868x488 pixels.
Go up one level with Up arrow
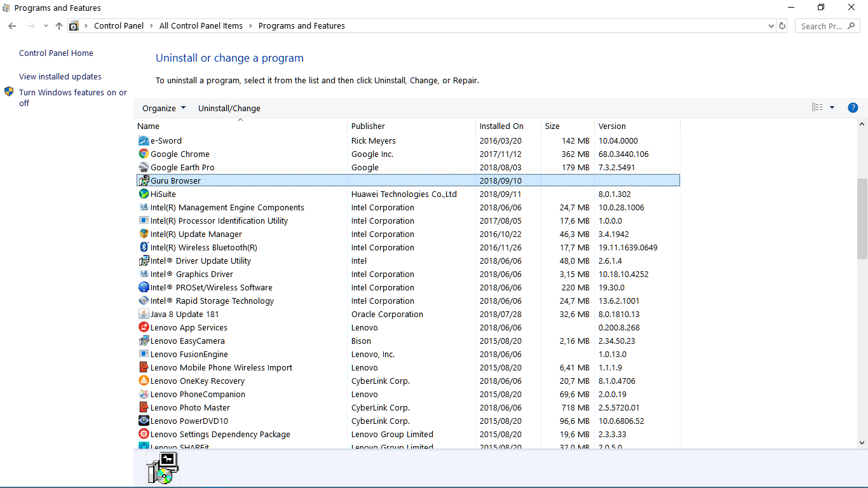click(x=59, y=26)
